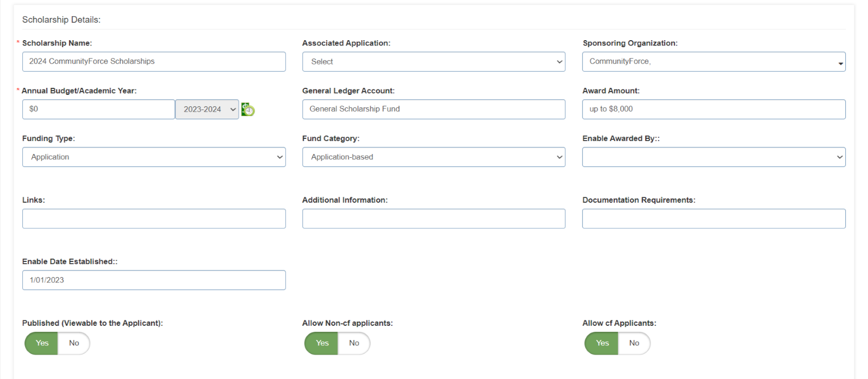Click the Scholarship Name input field
This screenshot has height=379, width=868.
tap(154, 62)
